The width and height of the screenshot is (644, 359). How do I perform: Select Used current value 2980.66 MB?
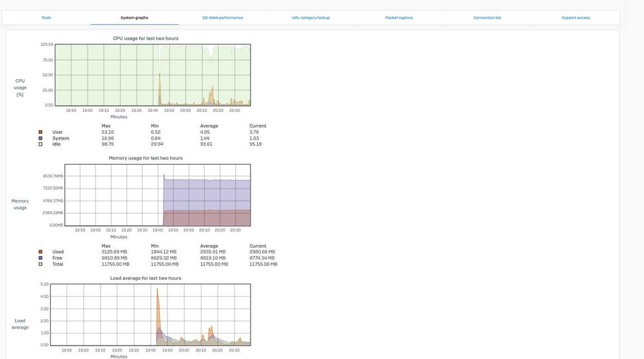click(x=262, y=252)
